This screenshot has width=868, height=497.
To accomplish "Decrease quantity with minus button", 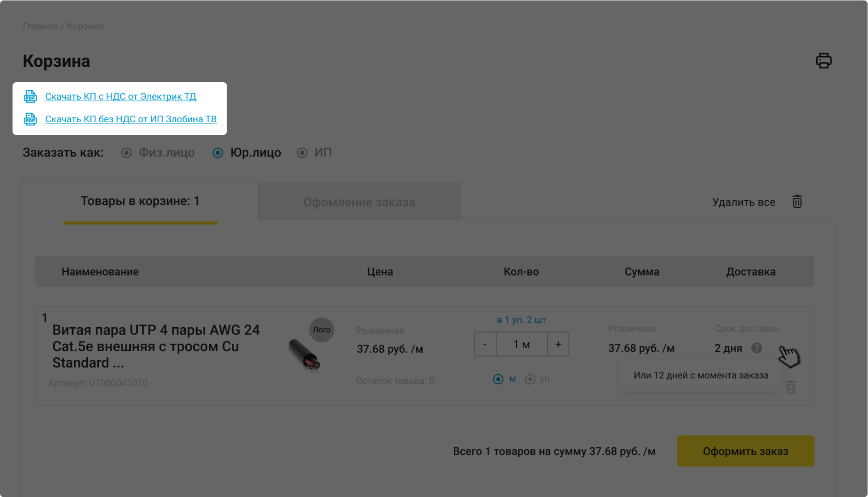I will (x=485, y=344).
